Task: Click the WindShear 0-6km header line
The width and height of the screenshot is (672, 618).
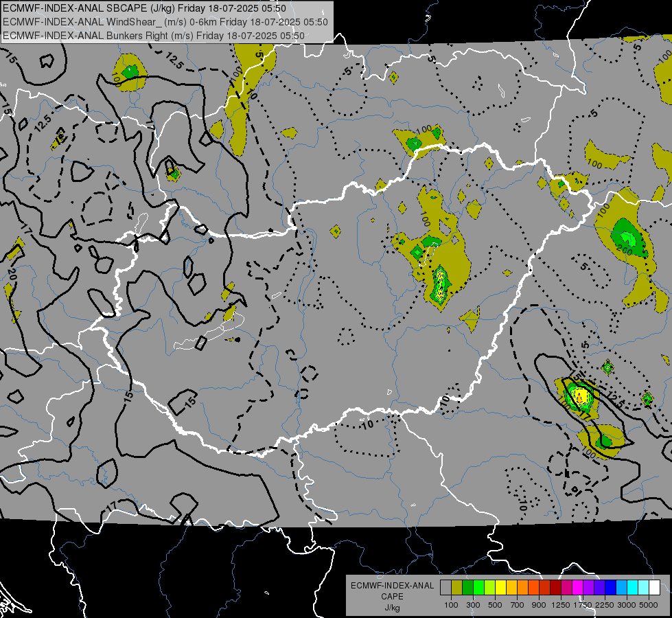Action: (165, 22)
